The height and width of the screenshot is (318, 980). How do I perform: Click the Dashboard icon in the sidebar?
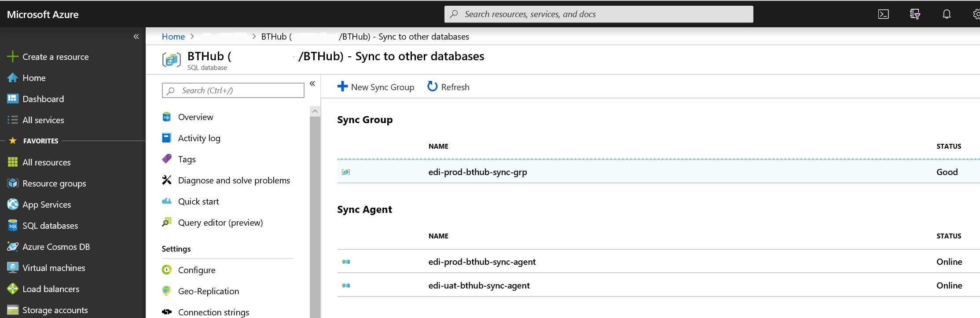tap(13, 99)
